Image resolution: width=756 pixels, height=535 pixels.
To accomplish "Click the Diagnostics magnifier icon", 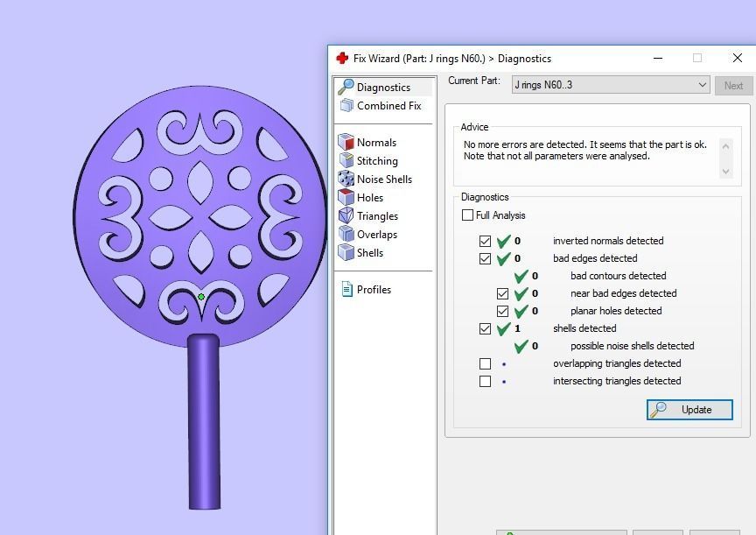I will click(346, 87).
